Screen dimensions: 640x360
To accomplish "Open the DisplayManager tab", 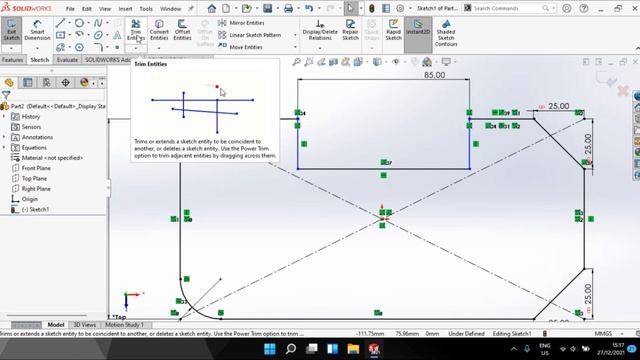I will (84, 82).
